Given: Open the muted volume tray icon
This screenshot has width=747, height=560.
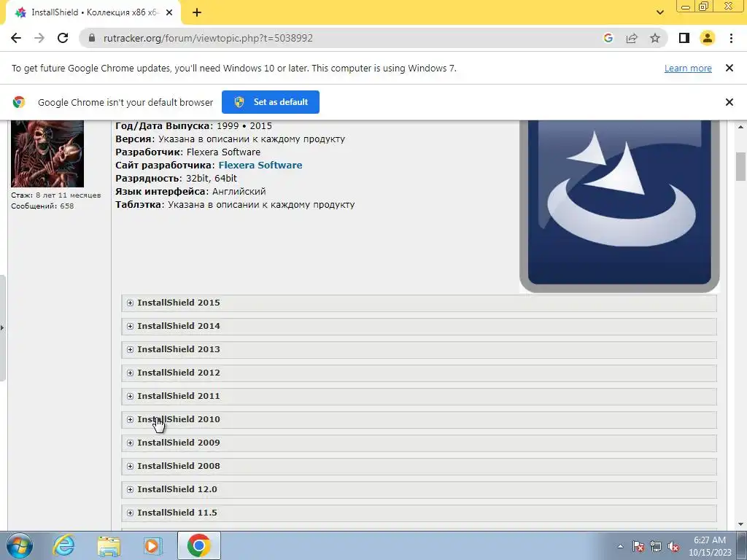Looking at the screenshot, I should (x=673, y=546).
